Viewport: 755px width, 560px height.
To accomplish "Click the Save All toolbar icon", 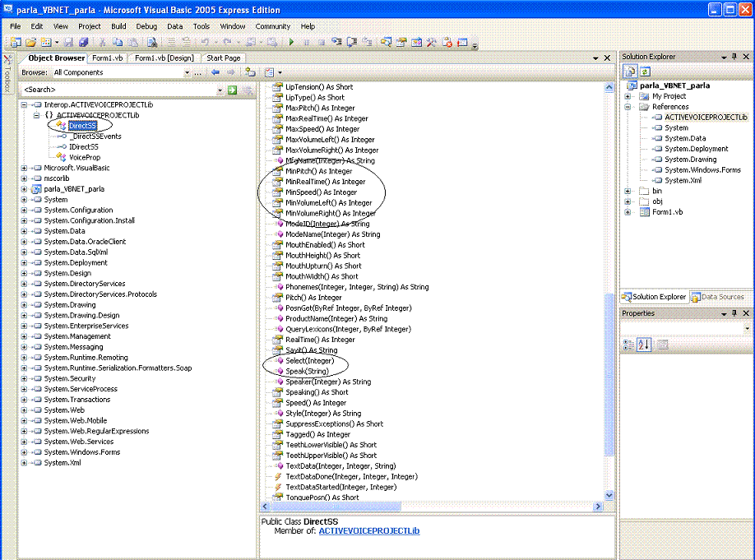I will coord(83,43).
